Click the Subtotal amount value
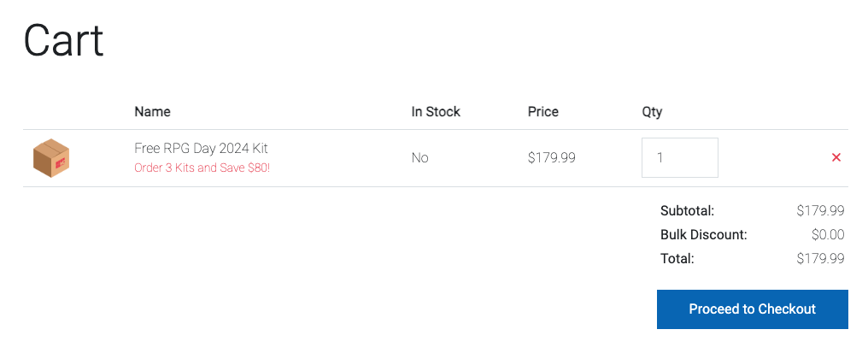Viewport: 868px width, 353px height. pyautogui.click(x=820, y=210)
